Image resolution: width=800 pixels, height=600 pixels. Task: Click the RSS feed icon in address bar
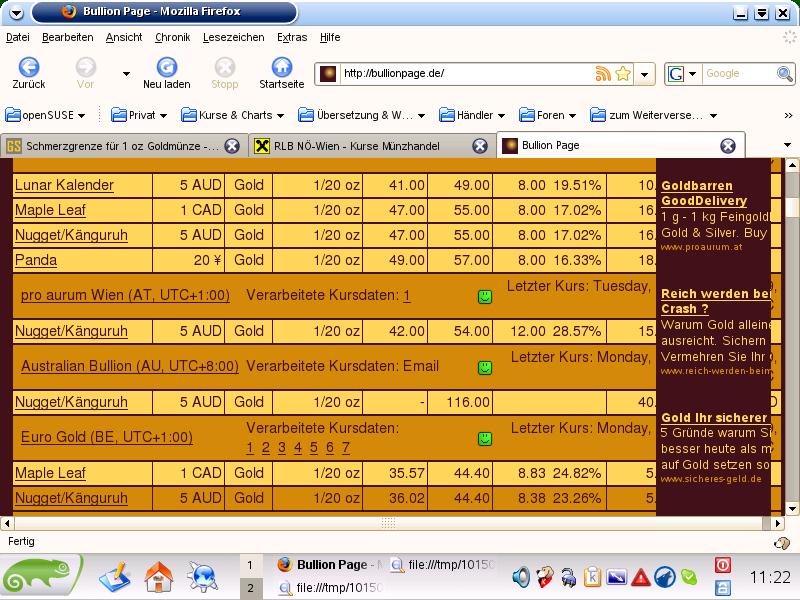pyautogui.click(x=602, y=74)
